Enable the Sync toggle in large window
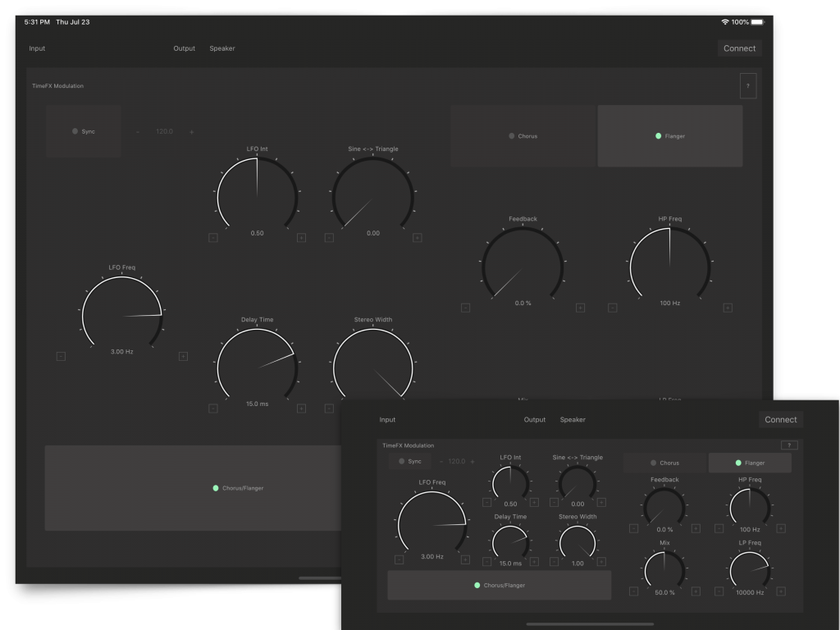The image size is (840, 630). click(x=84, y=131)
